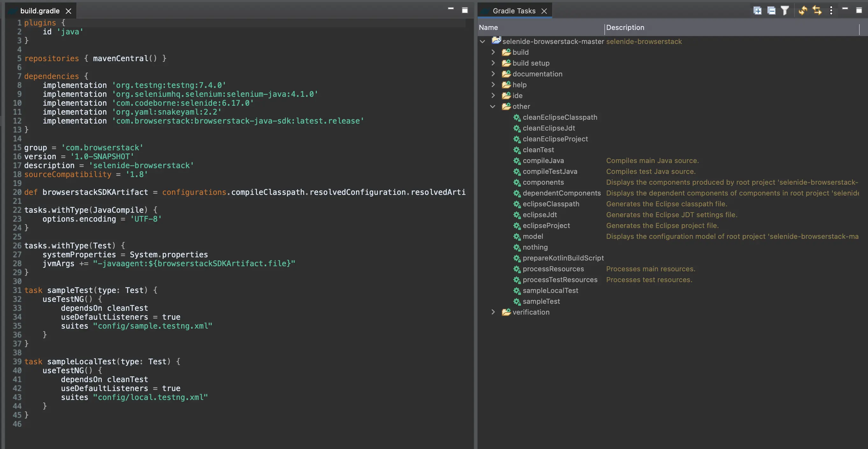Toggle Link with Selection arrows icon

coord(817,11)
